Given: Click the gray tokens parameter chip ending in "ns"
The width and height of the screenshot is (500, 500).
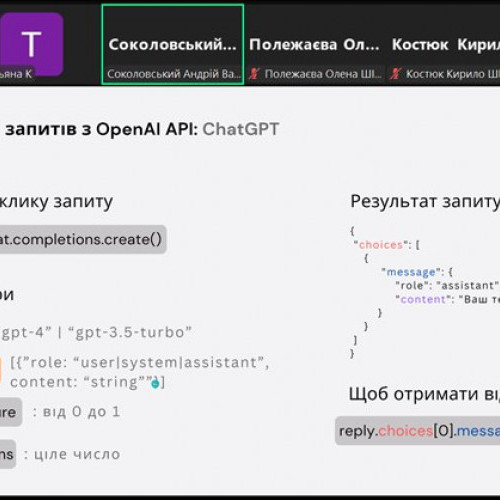Looking at the screenshot, I should (7, 454).
